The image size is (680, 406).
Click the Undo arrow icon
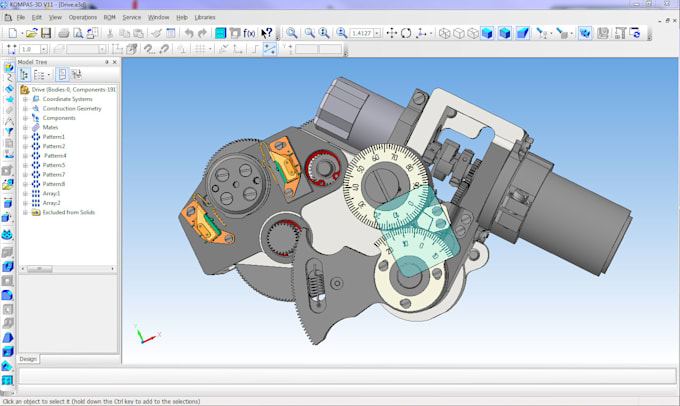[x=189, y=33]
